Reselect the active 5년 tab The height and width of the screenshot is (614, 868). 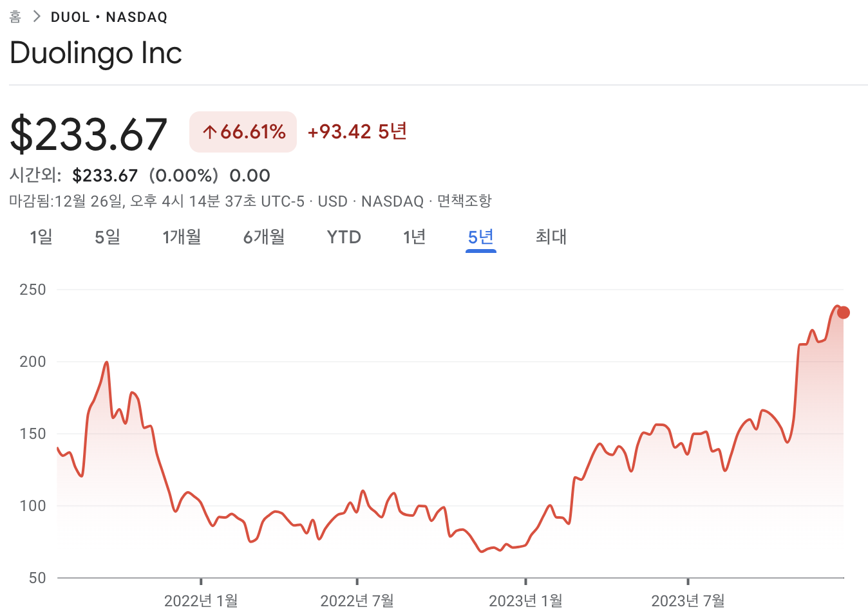click(480, 237)
